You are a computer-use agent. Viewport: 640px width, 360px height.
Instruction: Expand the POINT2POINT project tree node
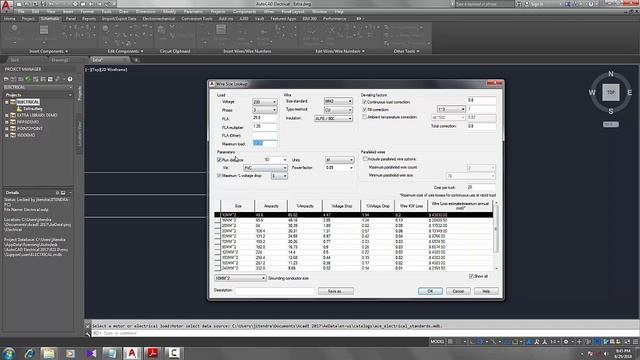(7, 129)
